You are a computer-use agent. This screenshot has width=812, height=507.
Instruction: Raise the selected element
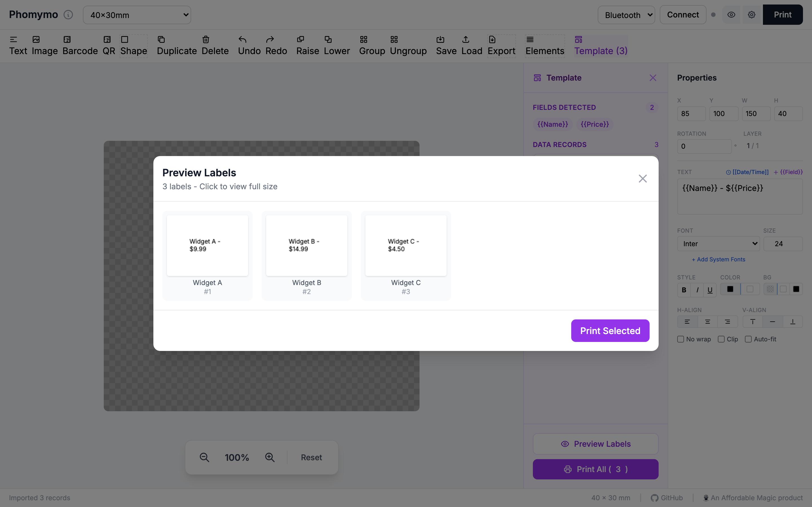click(x=307, y=46)
